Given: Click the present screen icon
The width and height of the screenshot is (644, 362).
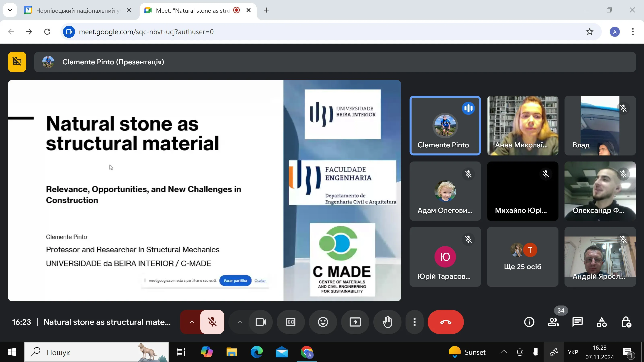Looking at the screenshot, I should click(x=355, y=322).
